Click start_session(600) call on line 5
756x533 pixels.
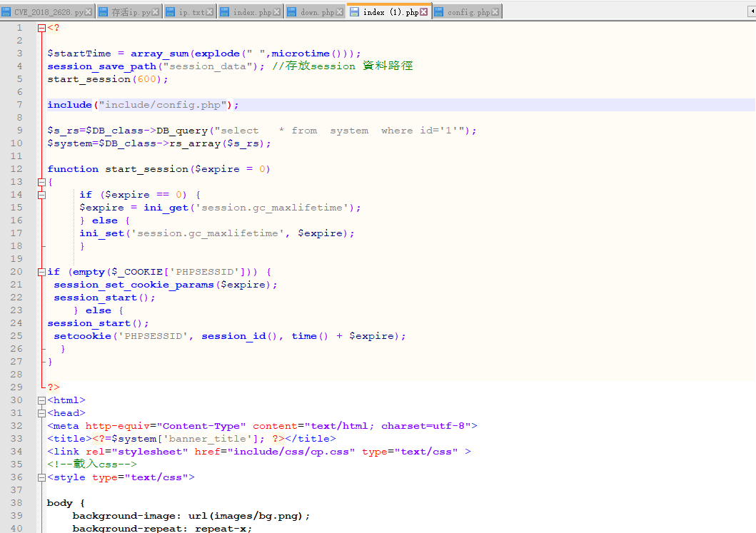coord(108,79)
